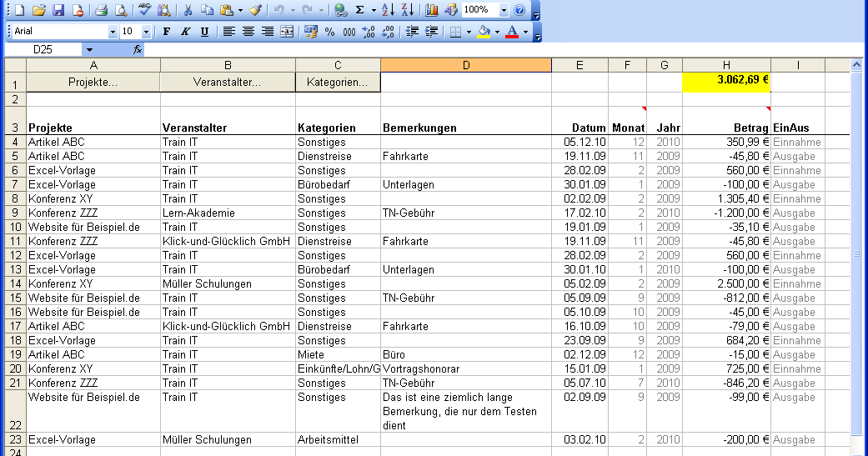868x456 pixels.
Task: Select the cell 'Lern-Akademie'
Action: (228, 213)
